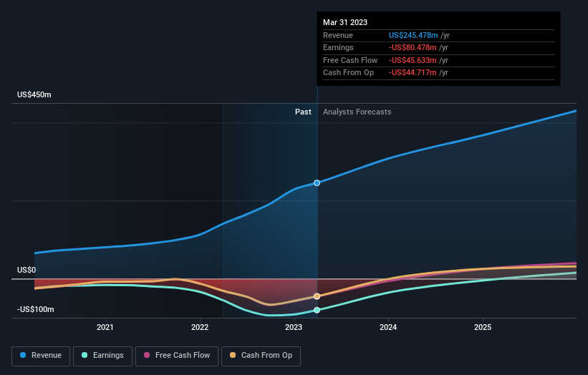Click the pink Free Cash Flow legend dot
The width and height of the screenshot is (588, 375).
coord(147,355)
